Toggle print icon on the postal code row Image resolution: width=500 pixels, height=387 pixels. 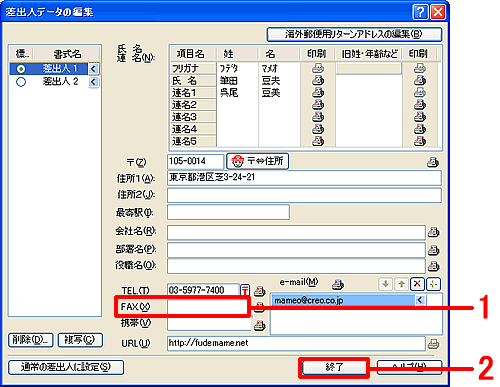pyautogui.click(x=433, y=162)
